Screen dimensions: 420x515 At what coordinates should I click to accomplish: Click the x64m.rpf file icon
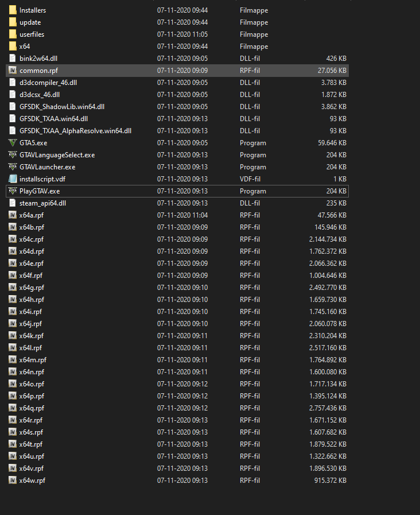coord(13,359)
